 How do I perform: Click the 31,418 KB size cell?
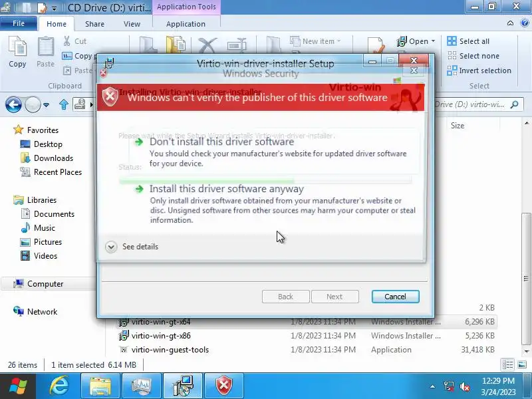tap(477, 350)
